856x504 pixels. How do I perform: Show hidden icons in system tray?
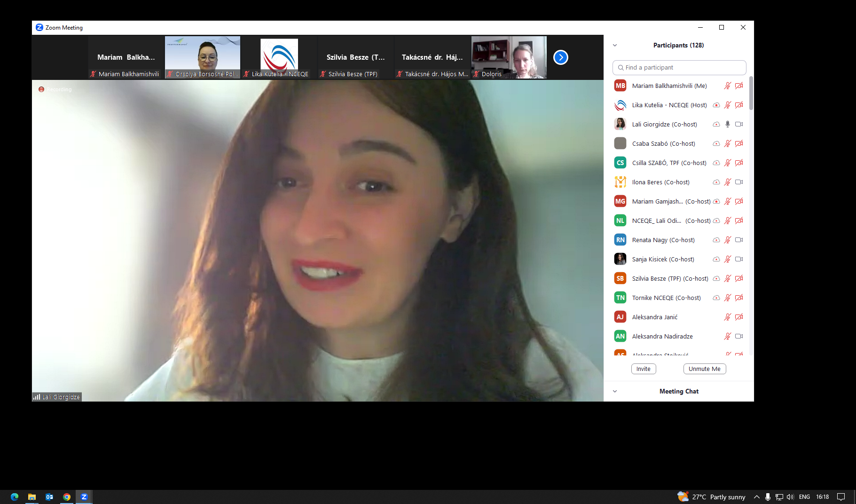(756, 497)
